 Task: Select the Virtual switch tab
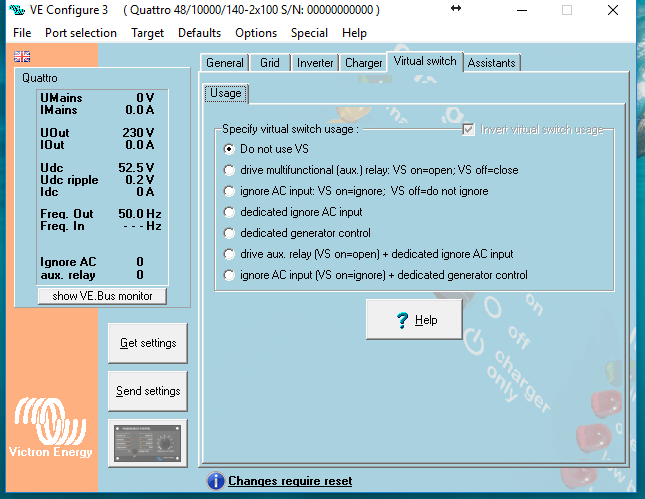tap(425, 61)
